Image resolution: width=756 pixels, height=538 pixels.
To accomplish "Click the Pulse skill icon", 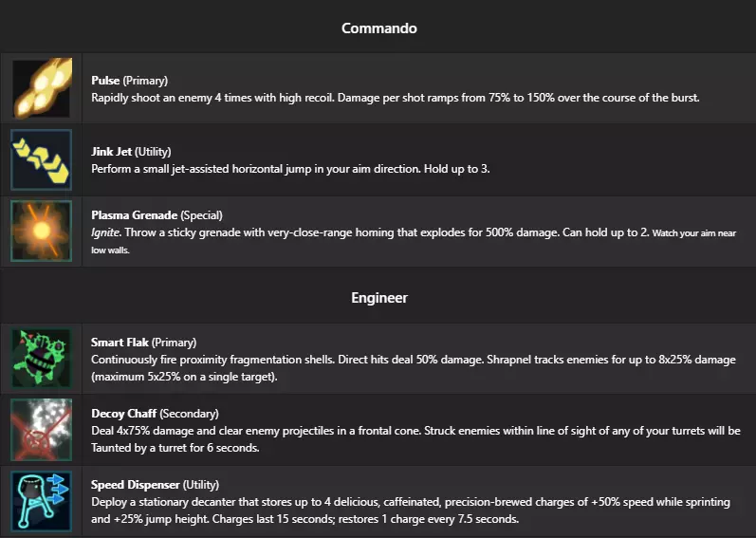I will pos(42,88).
